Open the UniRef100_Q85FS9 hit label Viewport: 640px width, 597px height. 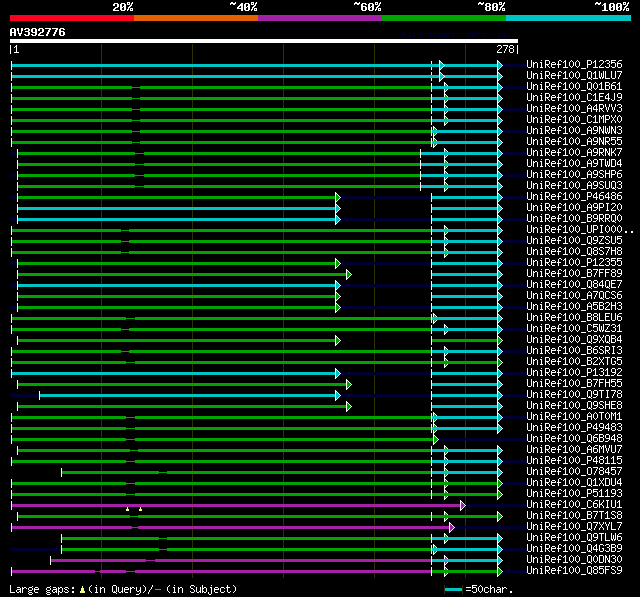coord(574,570)
